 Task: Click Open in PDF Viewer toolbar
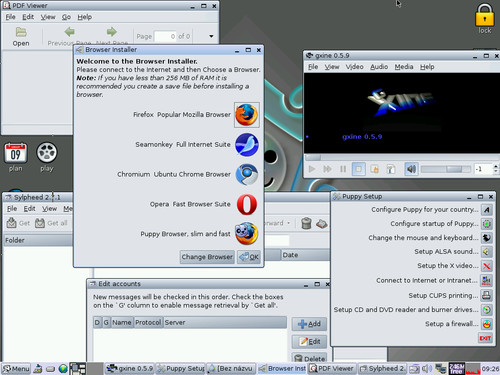pyautogui.click(x=21, y=37)
